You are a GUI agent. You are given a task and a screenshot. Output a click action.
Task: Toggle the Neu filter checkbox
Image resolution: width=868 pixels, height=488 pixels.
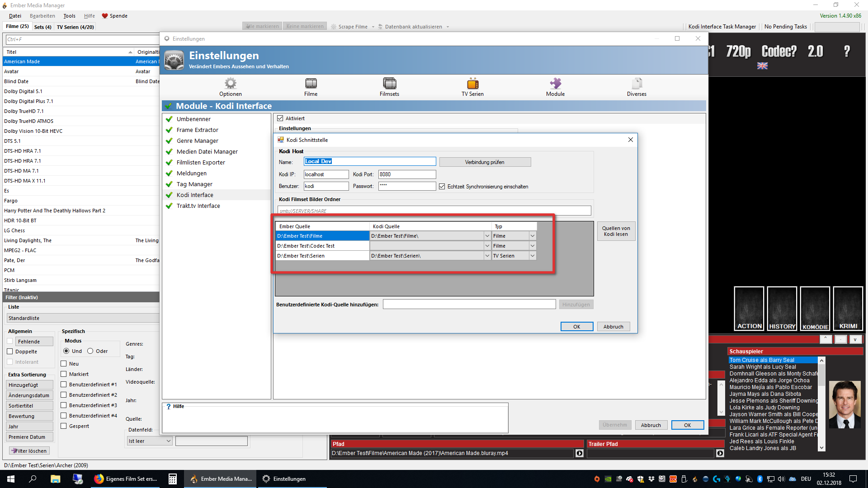point(64,364)
